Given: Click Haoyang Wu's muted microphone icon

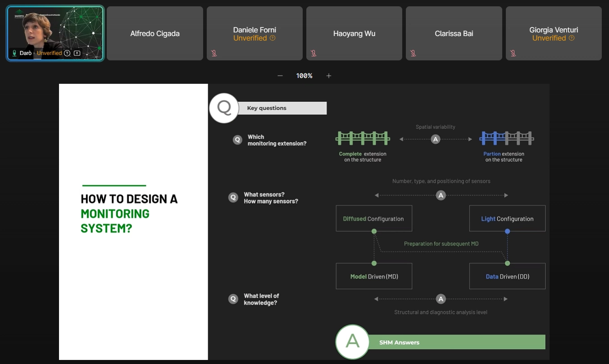Looking at the screenshot, I should pyautogui.click(x=314, y=53).
